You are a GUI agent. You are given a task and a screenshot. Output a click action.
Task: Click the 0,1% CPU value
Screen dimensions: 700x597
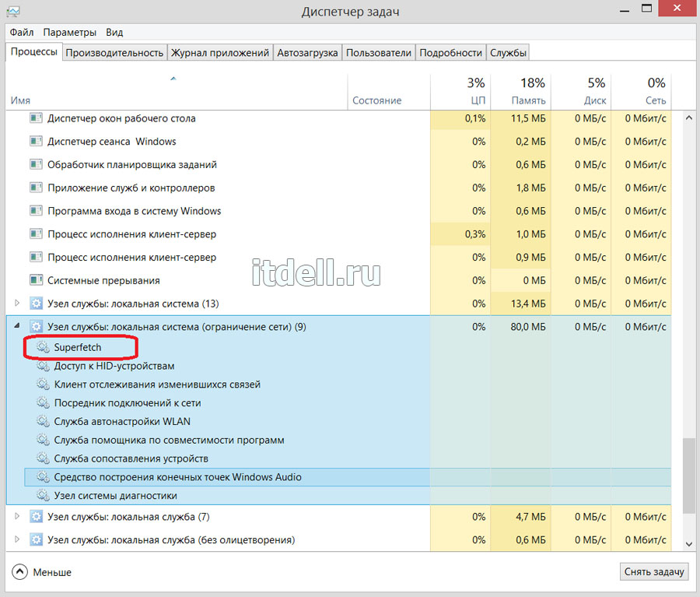[x=475, y=118]
